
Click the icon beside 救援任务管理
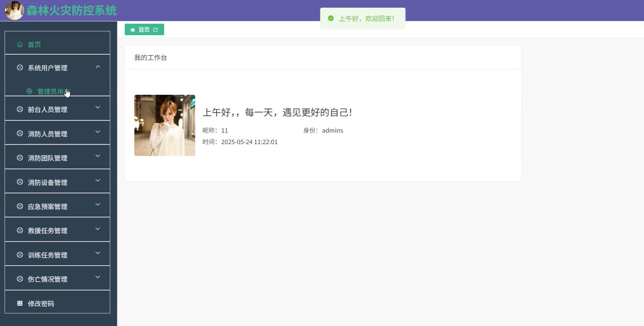pos(20,230)
